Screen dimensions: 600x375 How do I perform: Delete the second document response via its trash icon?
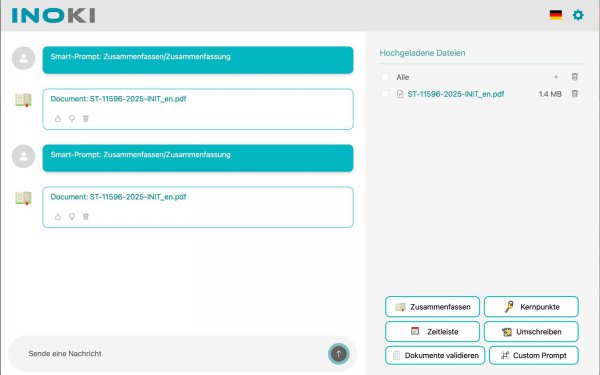[86, 217]
